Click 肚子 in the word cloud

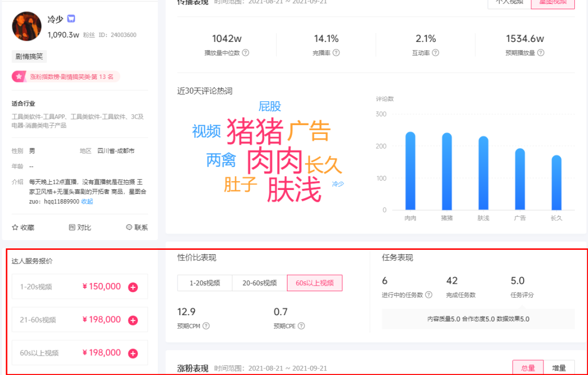click(241, 184)
